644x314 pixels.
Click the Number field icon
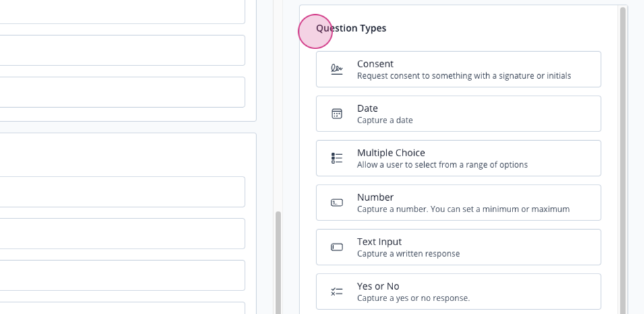[336, 203]
